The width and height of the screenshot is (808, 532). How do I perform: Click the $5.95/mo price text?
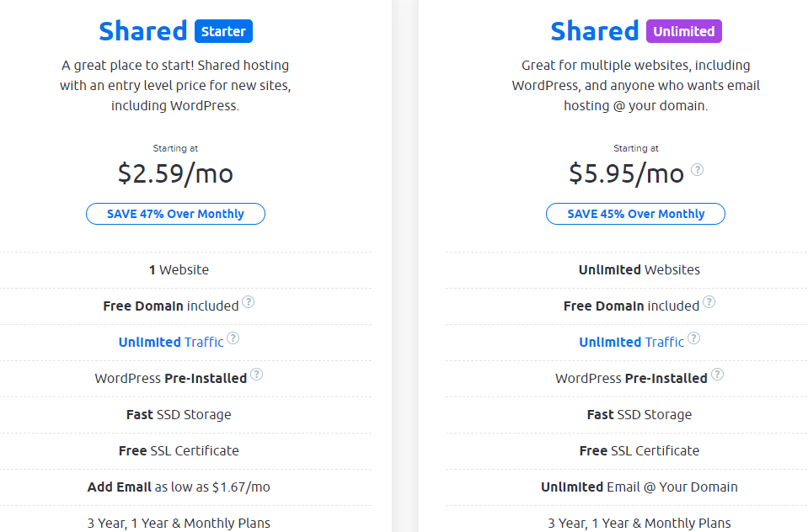[x=626, y=173]
